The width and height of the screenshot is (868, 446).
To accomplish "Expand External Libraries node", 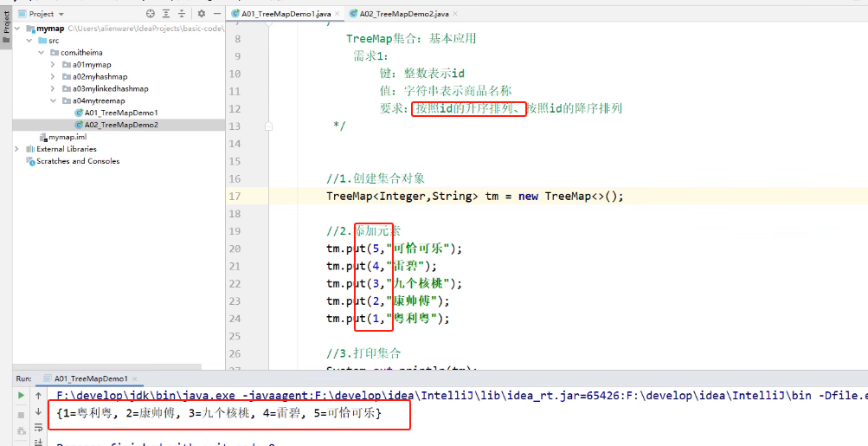I will pyautogui.click(x=17, y=149).
